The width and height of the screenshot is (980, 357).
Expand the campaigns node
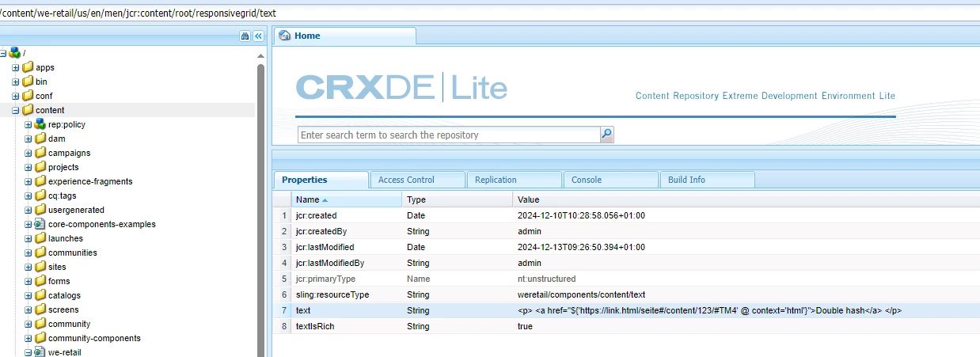click(x=28, y=153)
